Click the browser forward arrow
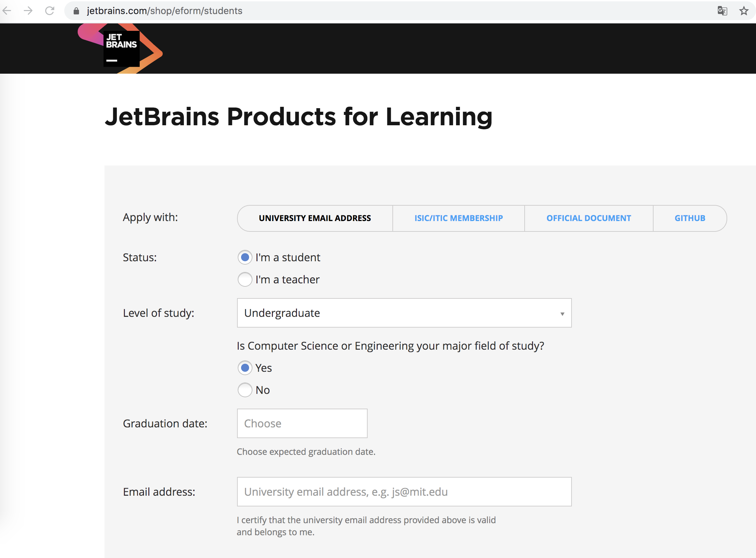 coord(28,11)
